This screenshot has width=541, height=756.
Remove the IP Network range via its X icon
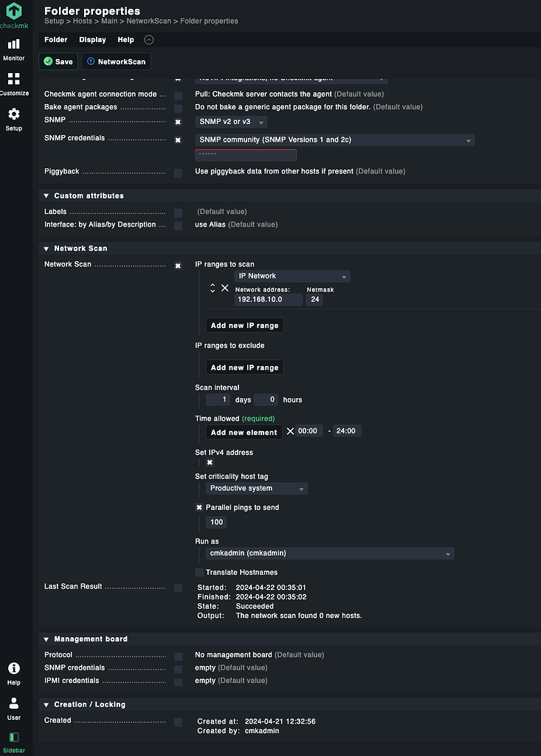(x=225, y=288)
